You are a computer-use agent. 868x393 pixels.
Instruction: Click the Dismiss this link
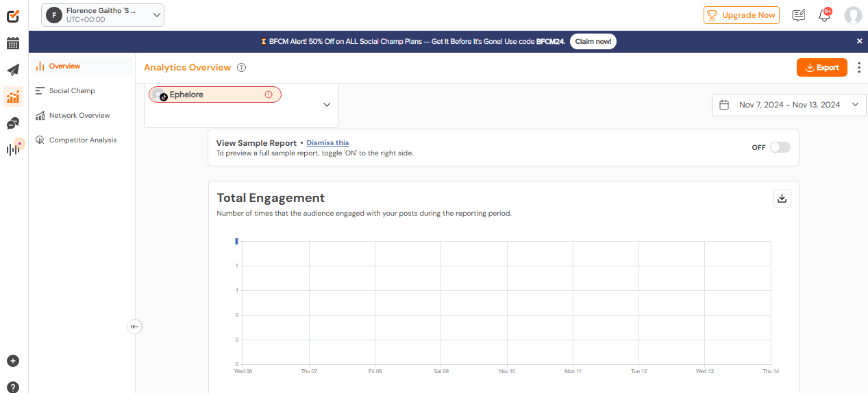coord(327,143)
